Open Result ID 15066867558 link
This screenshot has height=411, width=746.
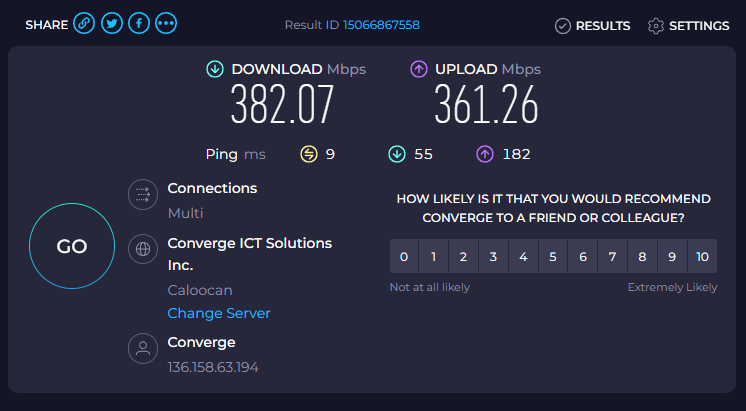[381, 25]
